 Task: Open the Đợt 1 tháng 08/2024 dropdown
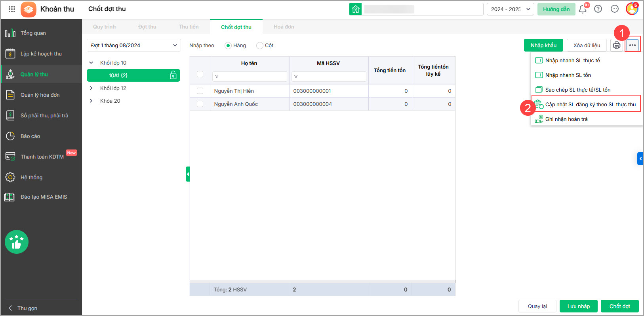pos(134,45)
